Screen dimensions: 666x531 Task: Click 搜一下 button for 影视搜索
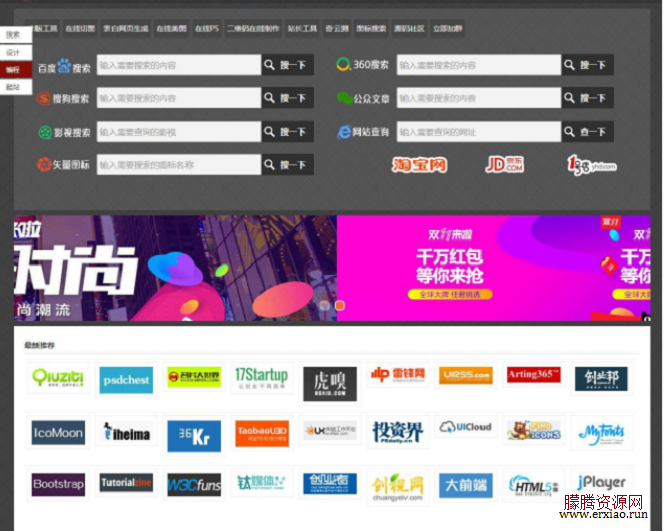click(x=288, y=132)
